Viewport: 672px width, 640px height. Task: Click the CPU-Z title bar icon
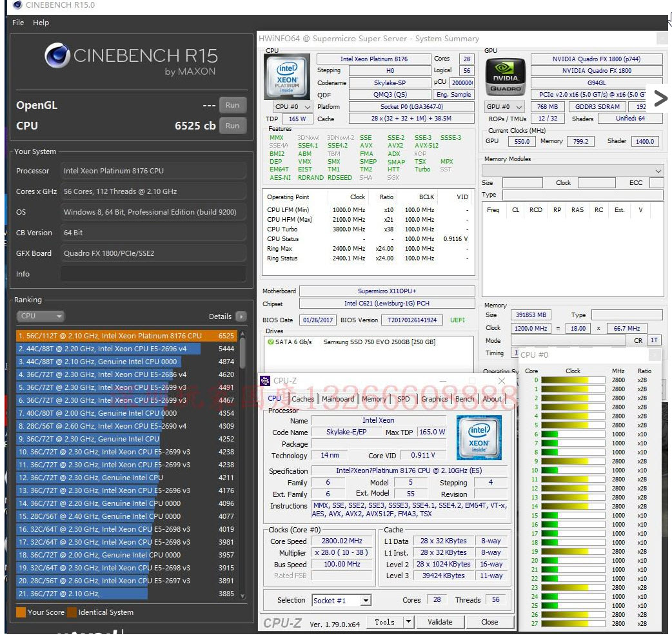point(266,382)
